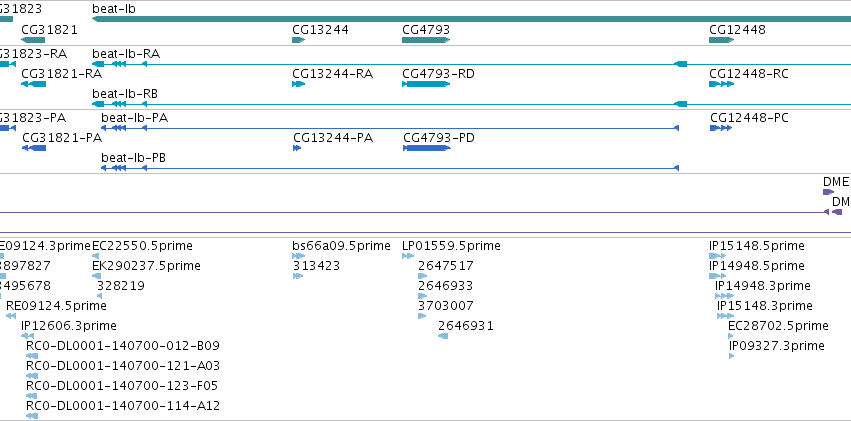Select the beat-Ib-RA transcript line
This screenshot has height=421, width=851.
(x=471, y=64)
